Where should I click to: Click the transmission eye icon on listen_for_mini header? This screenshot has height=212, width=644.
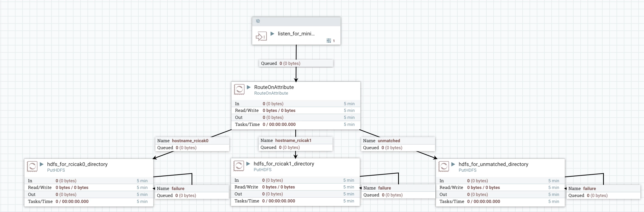coord(258,21)
